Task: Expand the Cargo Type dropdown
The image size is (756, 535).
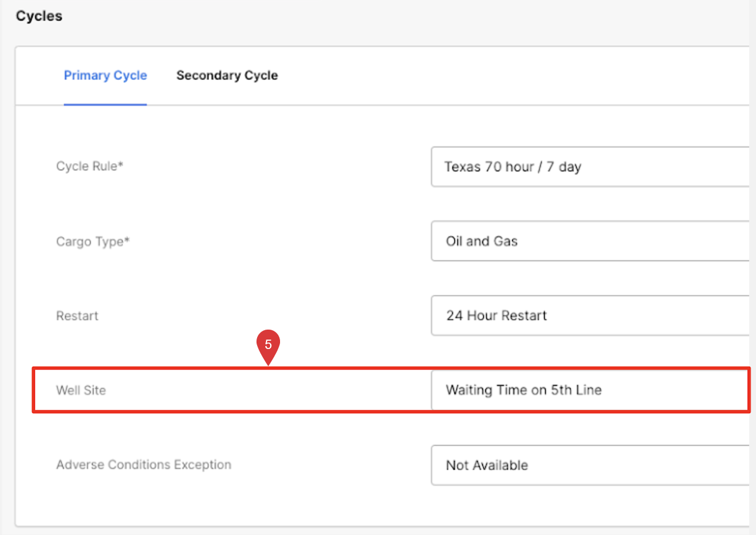Action: pos(590,241)
